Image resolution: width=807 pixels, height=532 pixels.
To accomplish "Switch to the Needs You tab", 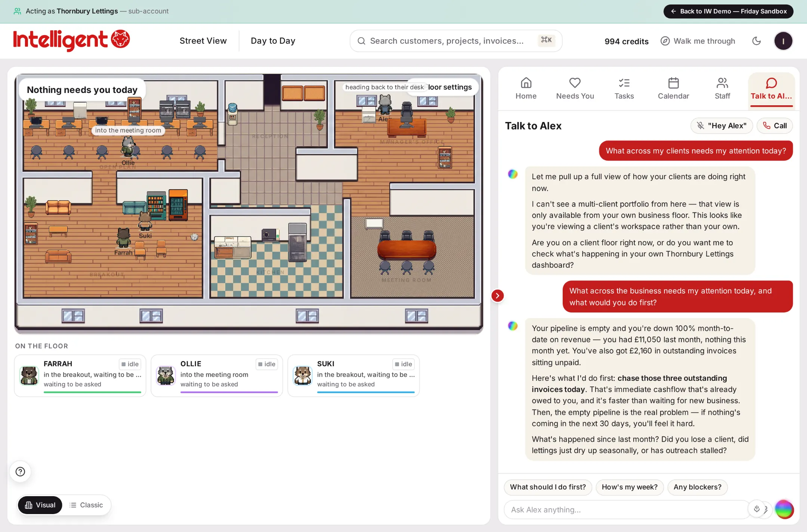I will pos(575,89).
